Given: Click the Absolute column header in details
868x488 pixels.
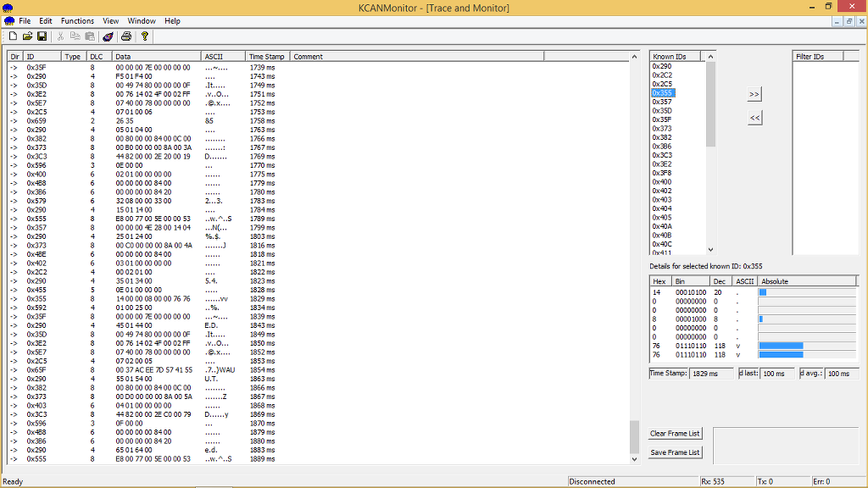Looking at the screenshot, I should point(807,281).
